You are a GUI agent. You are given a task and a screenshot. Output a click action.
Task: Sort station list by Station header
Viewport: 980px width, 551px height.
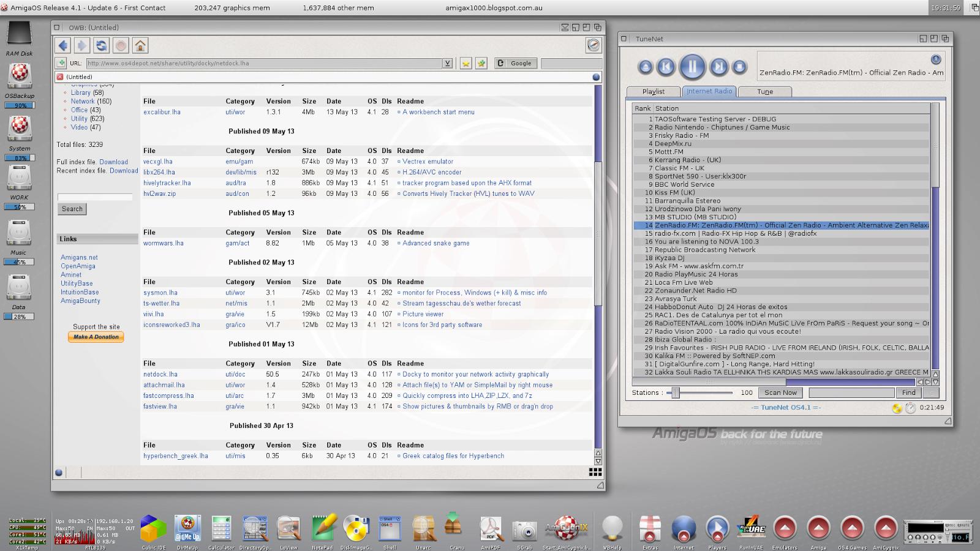coord(792,108)
